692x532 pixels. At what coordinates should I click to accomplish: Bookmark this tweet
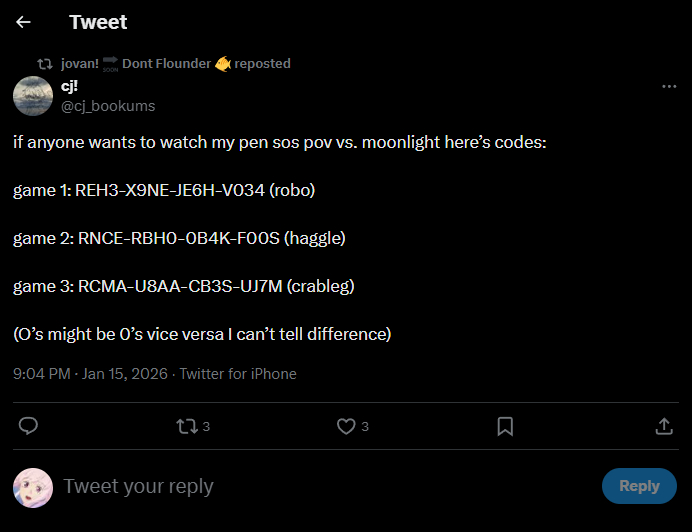pos(505,426)
